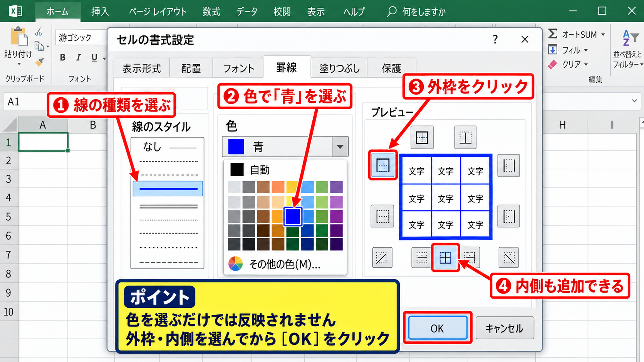
Task: Click the outline border preset icon
Action: [x=383, y=165]
